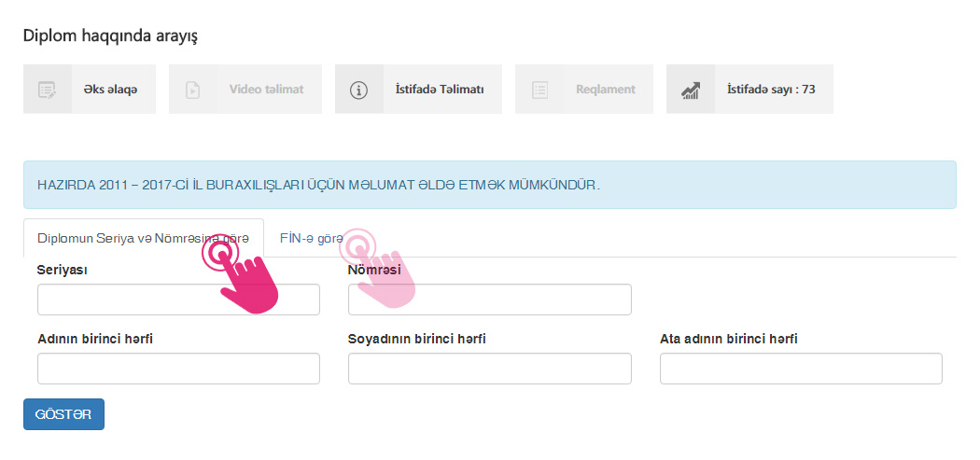The image size is (980, 460).
Task: Click the Diplom haqqında arayış heading
Action: coord(111,35)
